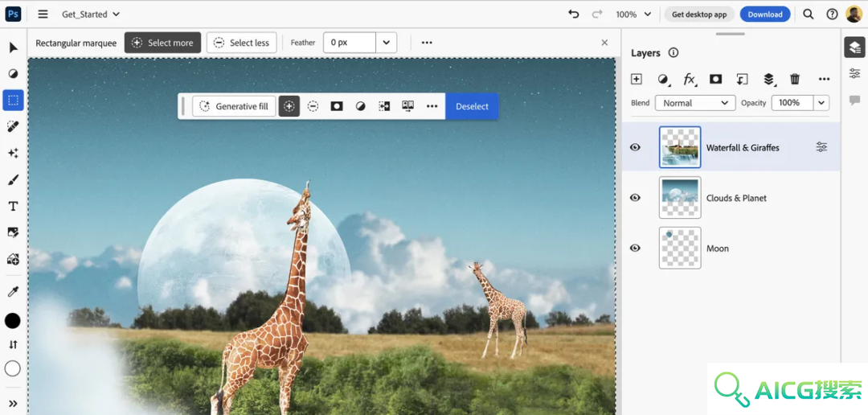The width and height of the screenshot is (868, 415).
Task: Expand the left toolbar double chevron
Action: (14, 404)
